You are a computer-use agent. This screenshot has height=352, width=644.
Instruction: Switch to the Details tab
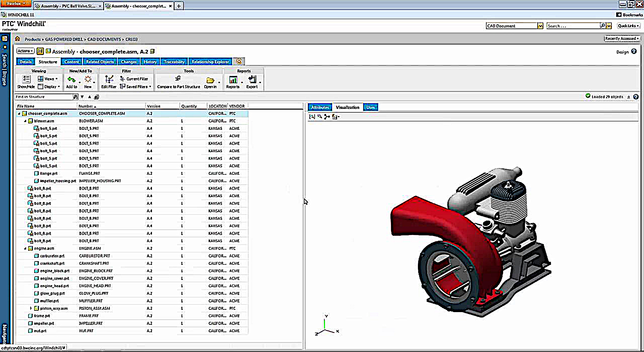point(25,62)
